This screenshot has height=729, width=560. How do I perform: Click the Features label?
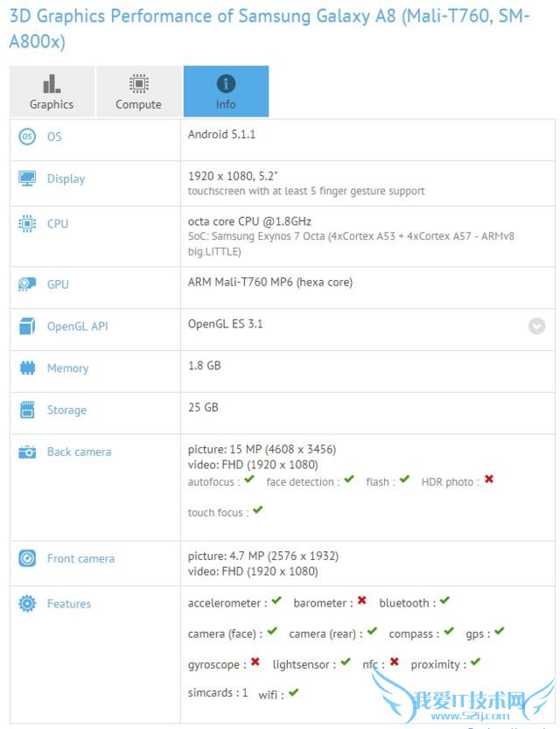coord(69,604)
